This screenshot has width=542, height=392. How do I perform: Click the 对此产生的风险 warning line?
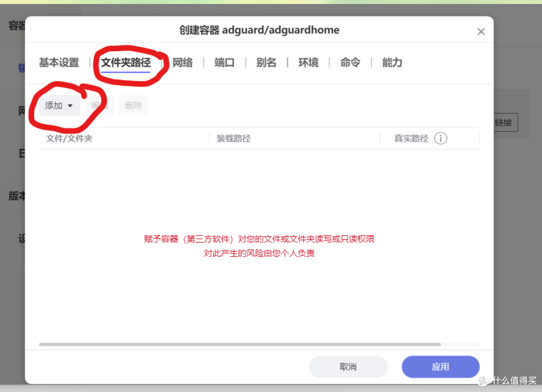pos(259,253)
